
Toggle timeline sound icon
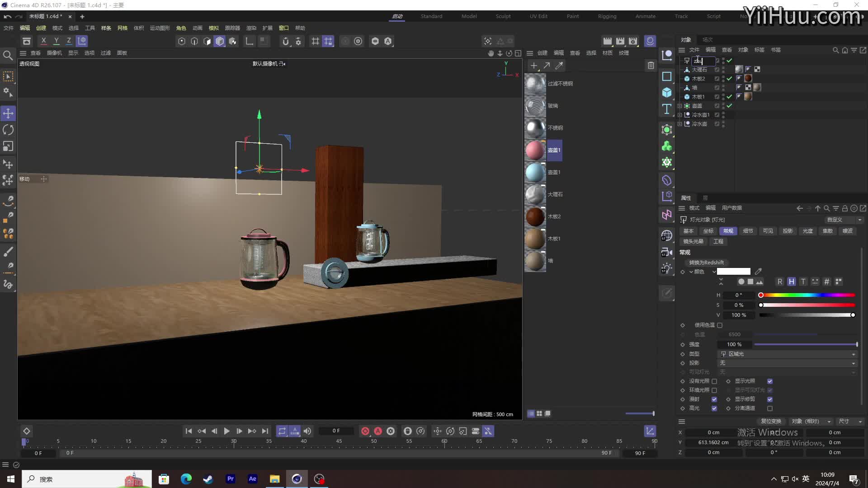307,431
